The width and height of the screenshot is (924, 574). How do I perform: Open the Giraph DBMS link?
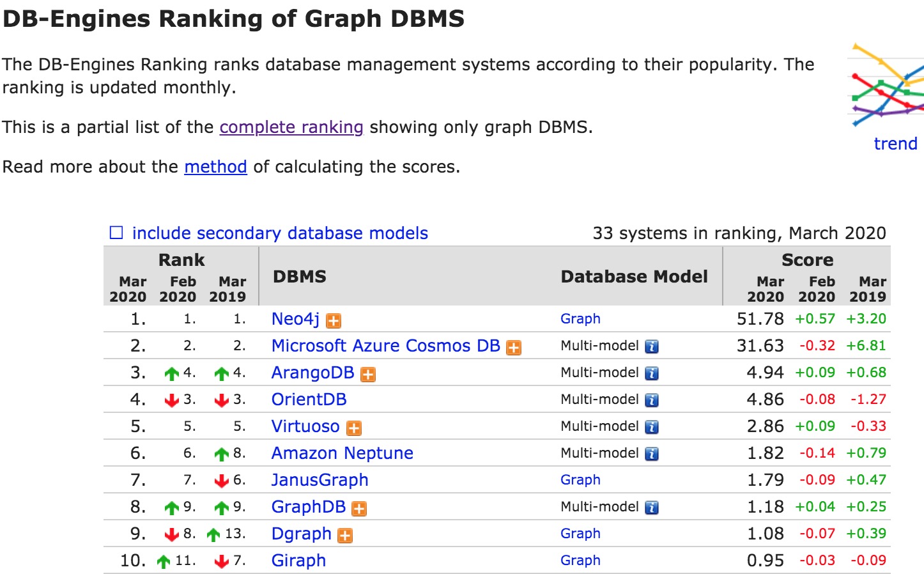298,561
